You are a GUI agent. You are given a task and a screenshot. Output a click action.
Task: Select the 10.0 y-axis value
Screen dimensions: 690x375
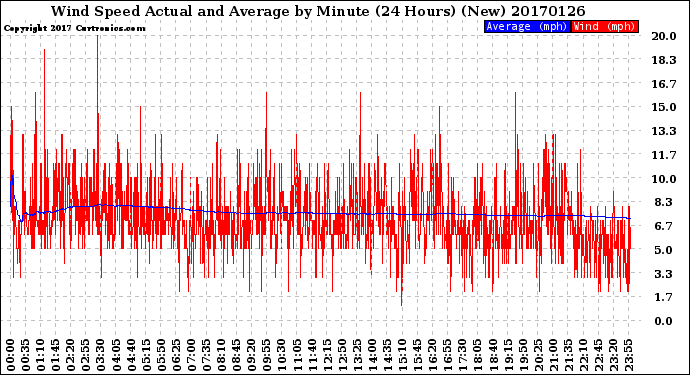(664, 179)
